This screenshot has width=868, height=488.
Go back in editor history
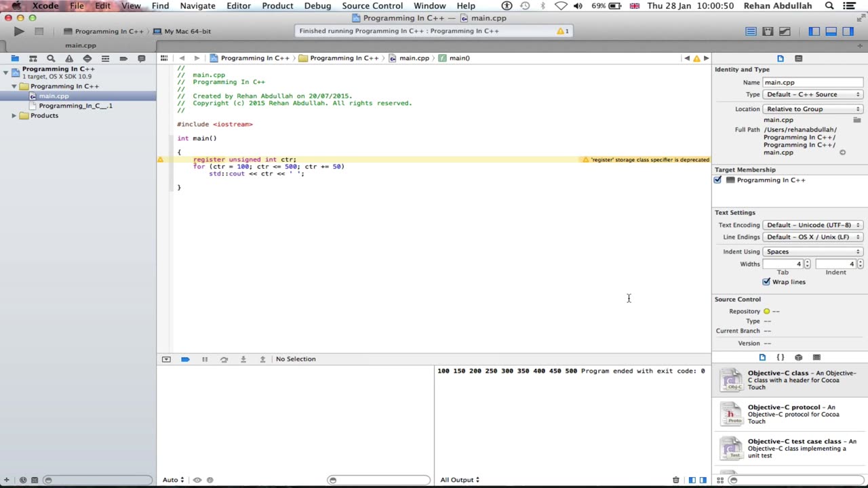coord(182,58)
